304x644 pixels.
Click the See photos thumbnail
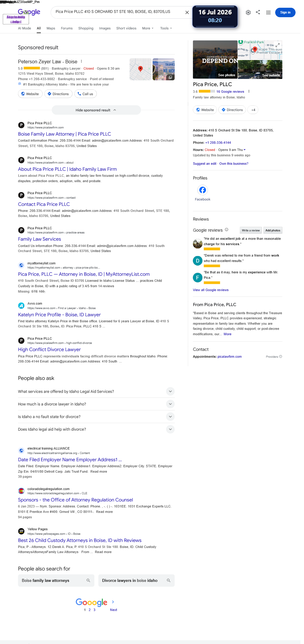pos(215,59)
